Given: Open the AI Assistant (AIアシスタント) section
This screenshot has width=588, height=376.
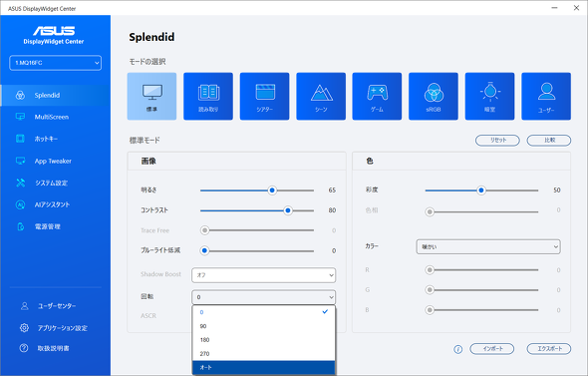Looking at the screenshot, I should pyautogui.click(x=55, y=204).
